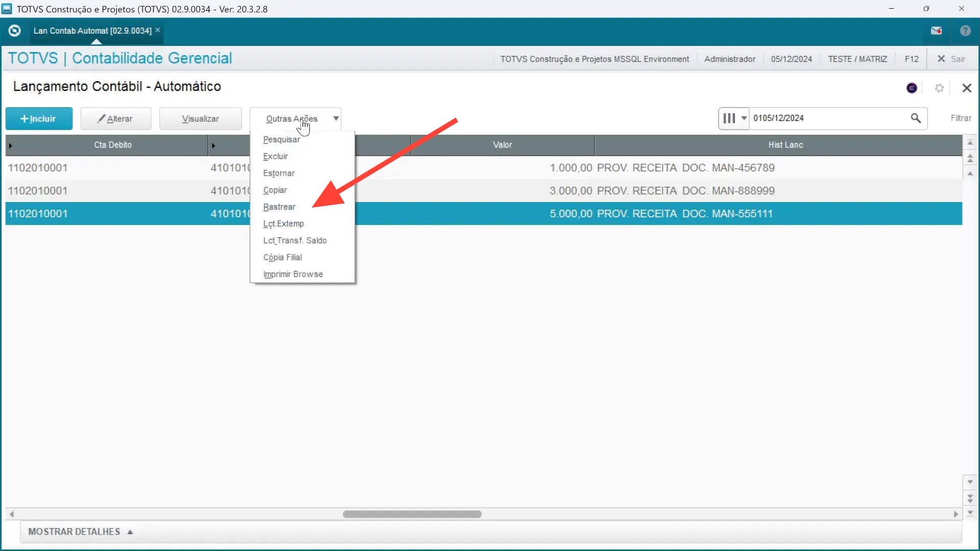980x551 pixels.
Task: Switch to the Lan Contab Automat tab
Action: (x=92, y=31)
